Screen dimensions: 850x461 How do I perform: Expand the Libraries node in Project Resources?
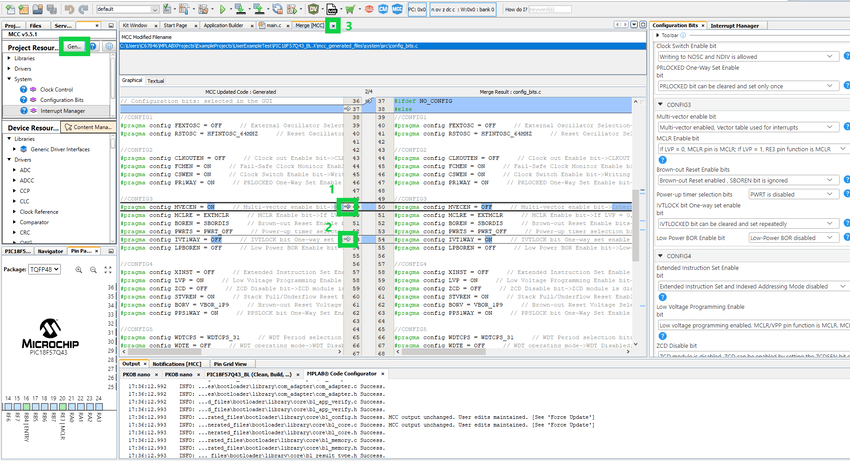click(8, 58)
